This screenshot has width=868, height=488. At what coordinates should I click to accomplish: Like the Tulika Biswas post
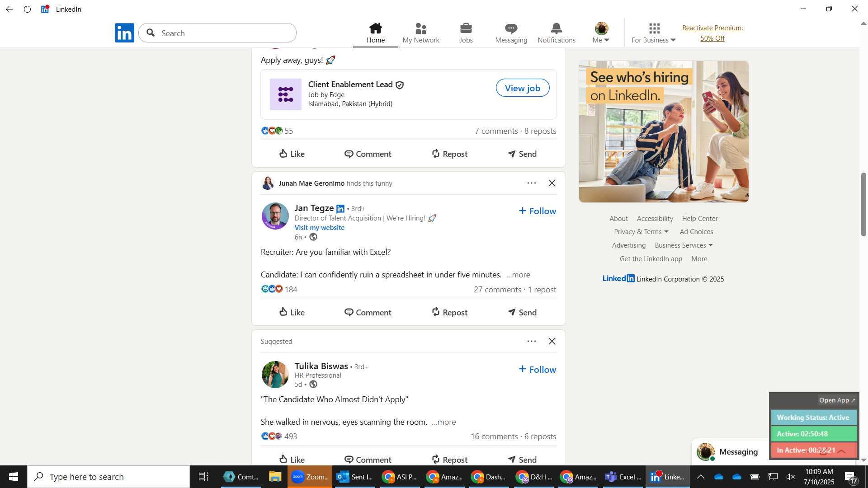[292, 459]
